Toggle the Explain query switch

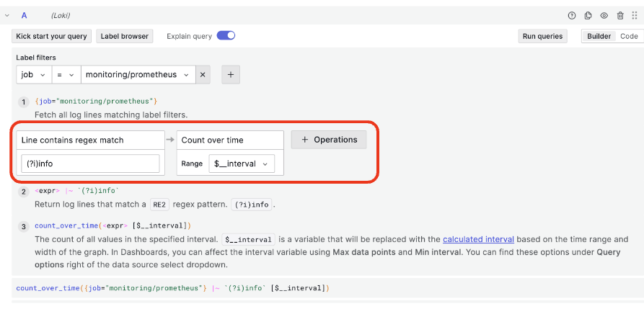coord(226,36)
